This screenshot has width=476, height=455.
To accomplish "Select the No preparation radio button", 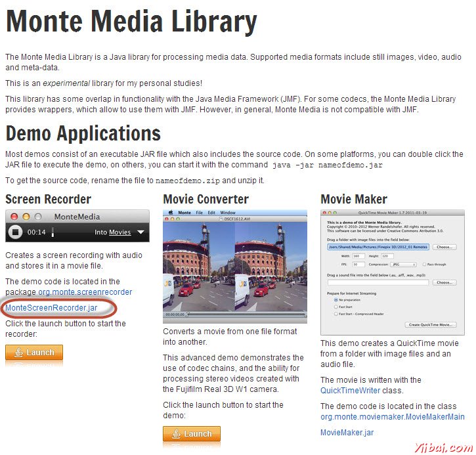I will coord(336,299).
